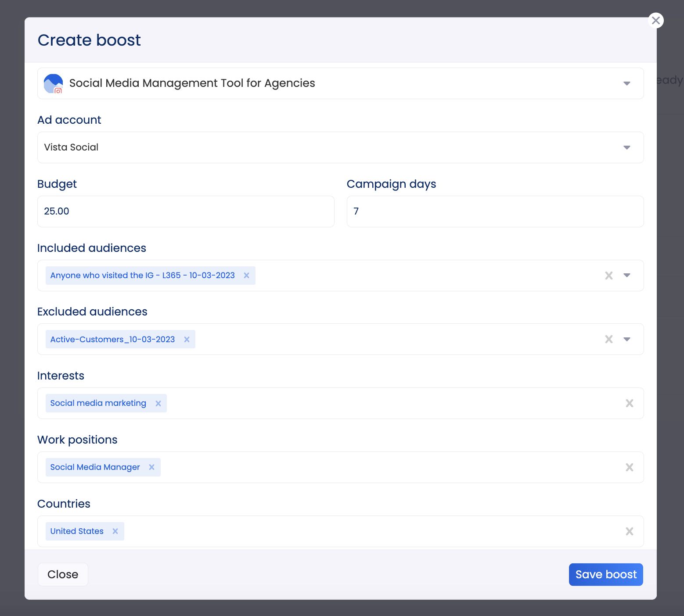Clear all included audiences
Screen dimensions: 684x616
(608, 276)
